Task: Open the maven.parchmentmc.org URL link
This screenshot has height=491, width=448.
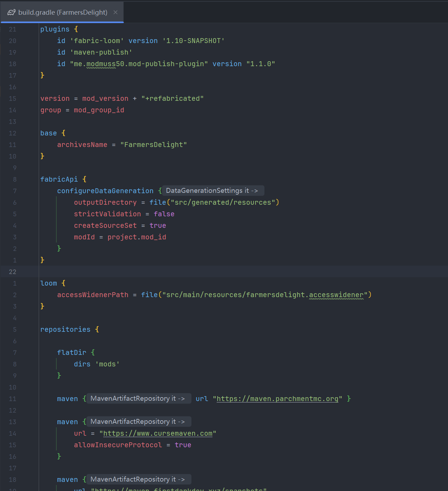Action: click(277, 399)
